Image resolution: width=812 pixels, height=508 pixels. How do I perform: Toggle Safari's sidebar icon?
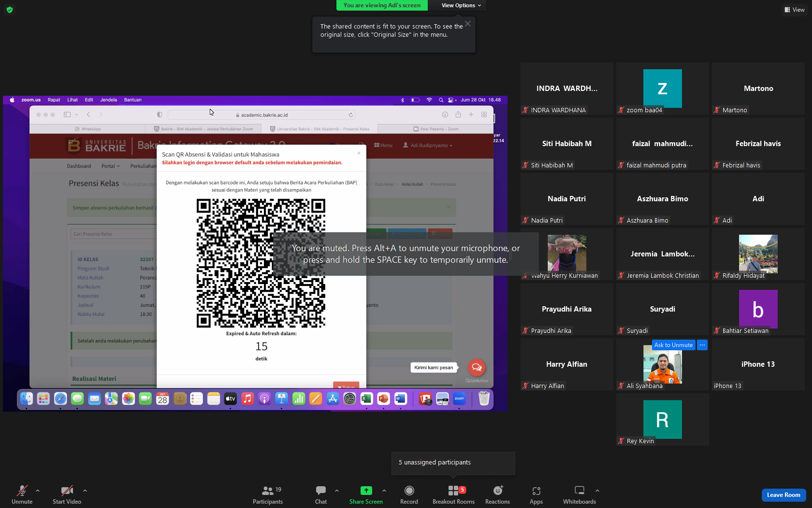(67, 115)
